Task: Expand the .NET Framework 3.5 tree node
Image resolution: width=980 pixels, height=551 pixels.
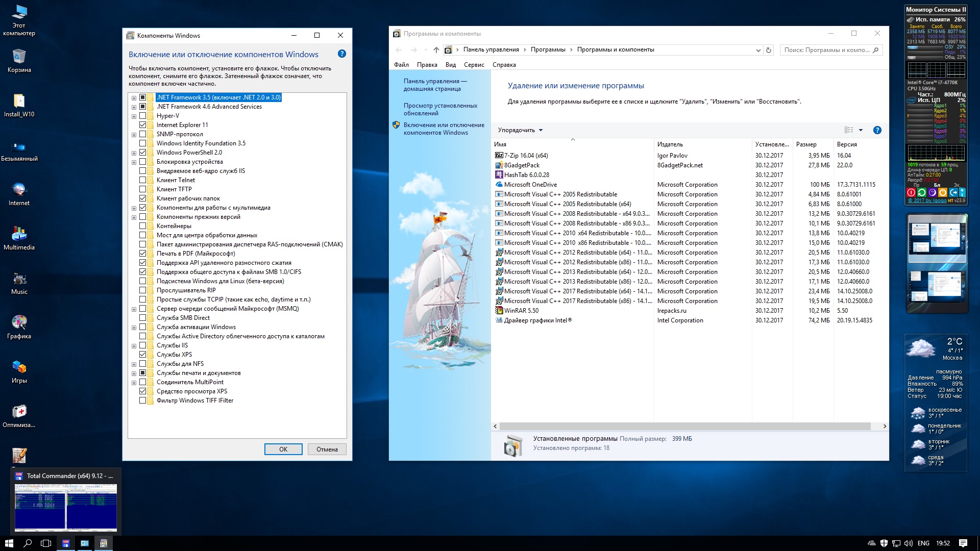Action: (x=134, y=97)
